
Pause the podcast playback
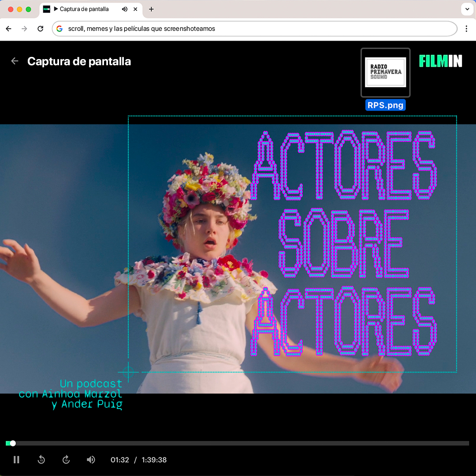(x=16, y=460)
